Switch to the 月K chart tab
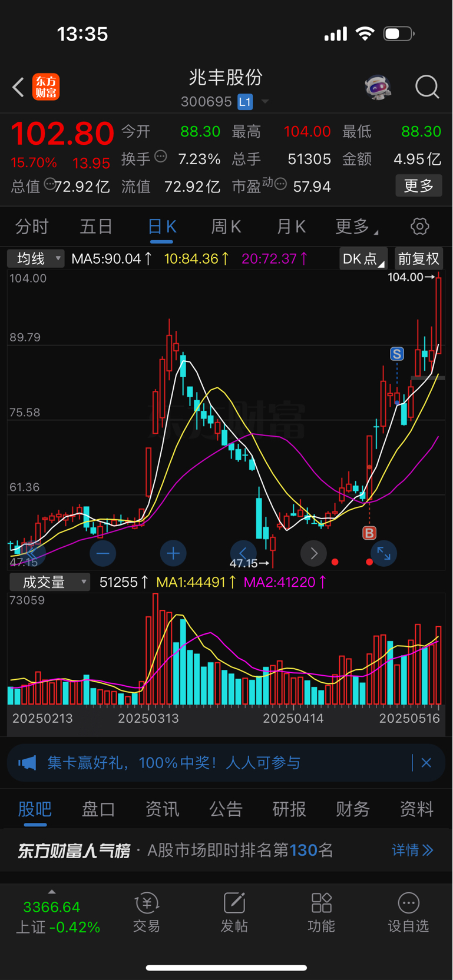The image size is (453, 980). pos(291,227)
